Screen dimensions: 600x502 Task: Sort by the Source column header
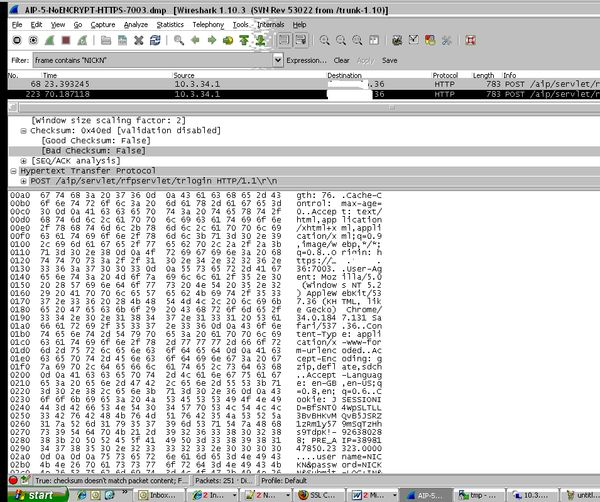tap(184, 75)
